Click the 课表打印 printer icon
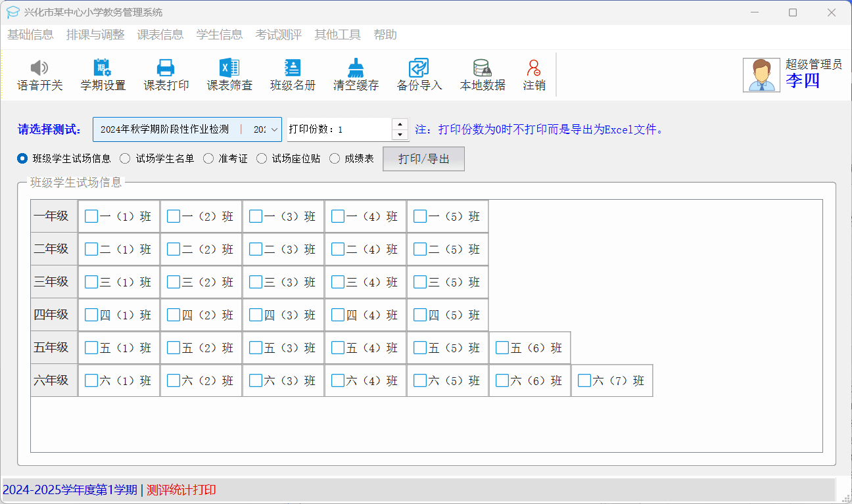Screen dimensions: 852x504 (x=166, y=68)
